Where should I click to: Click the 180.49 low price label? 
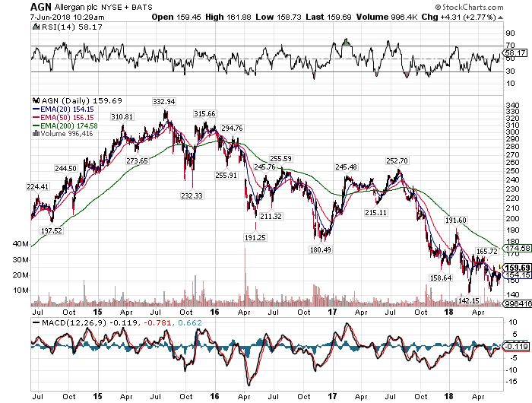click(x=320, y=250)
